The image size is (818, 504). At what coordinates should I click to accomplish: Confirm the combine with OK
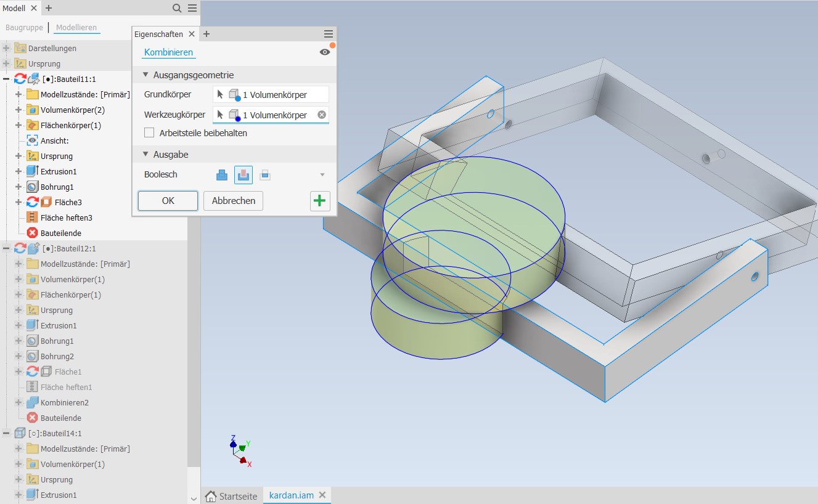168,201
